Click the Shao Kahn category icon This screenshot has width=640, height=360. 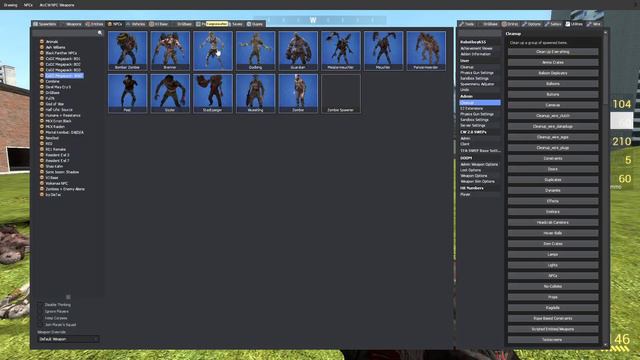click(x=42, y=167)
